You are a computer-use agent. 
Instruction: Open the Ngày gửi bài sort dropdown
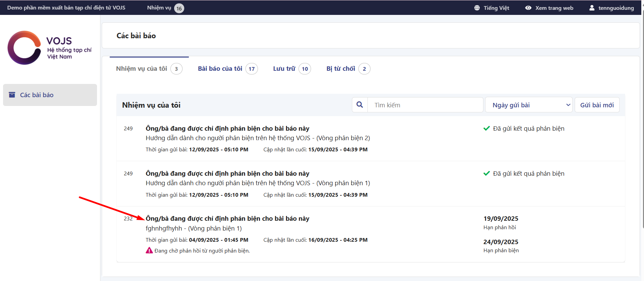click(x=528, y=105)
